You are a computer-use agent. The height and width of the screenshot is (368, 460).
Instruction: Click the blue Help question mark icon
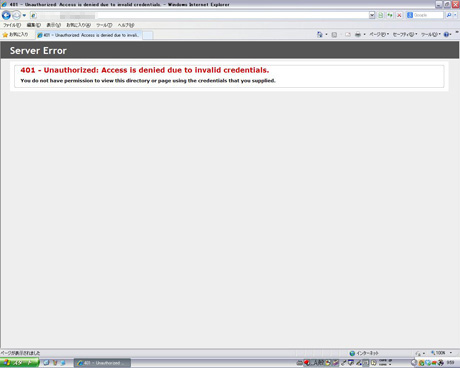pyautogui.click(x=446, y=34)
